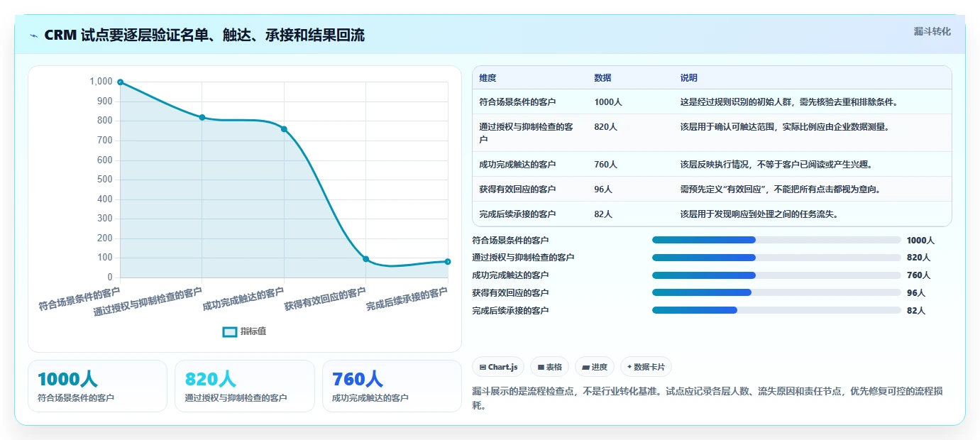Click the 进度 chip
980x440 pixels.
pyautogui.click(x=595, y=367)
